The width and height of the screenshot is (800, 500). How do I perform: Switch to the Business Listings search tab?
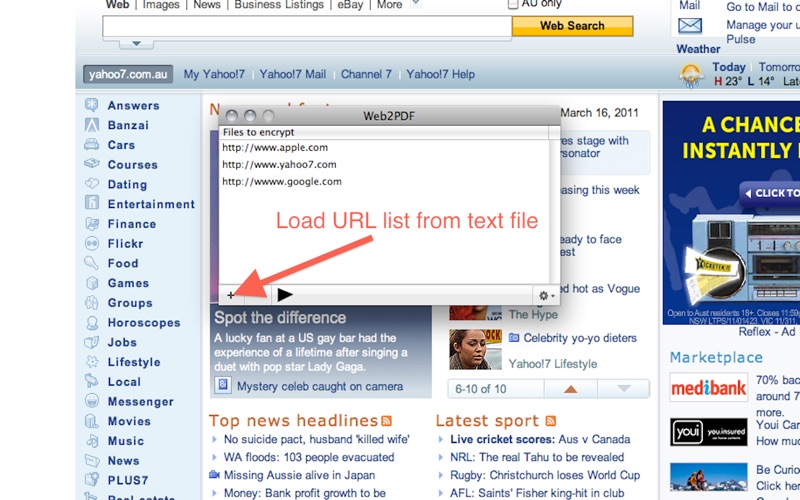pos(279,5)
